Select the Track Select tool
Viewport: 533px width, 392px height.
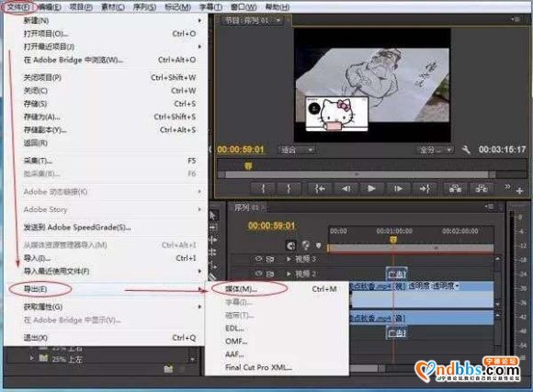pyautogui.click(x=213, y=227)
